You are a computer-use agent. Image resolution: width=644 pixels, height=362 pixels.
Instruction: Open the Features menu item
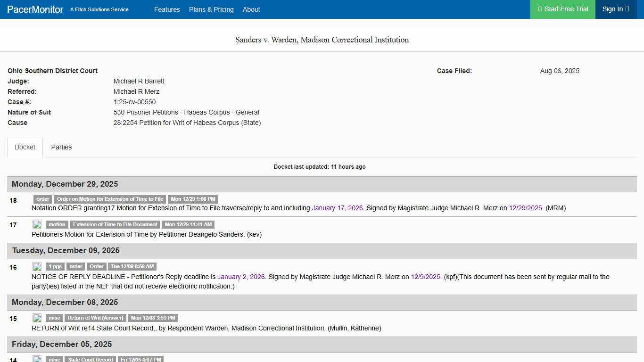167,9
